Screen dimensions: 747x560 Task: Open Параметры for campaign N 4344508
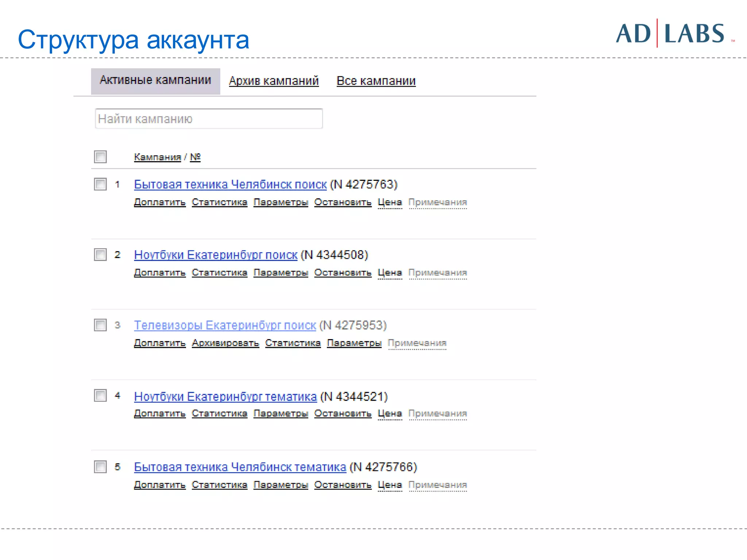(x=281, y=273)
